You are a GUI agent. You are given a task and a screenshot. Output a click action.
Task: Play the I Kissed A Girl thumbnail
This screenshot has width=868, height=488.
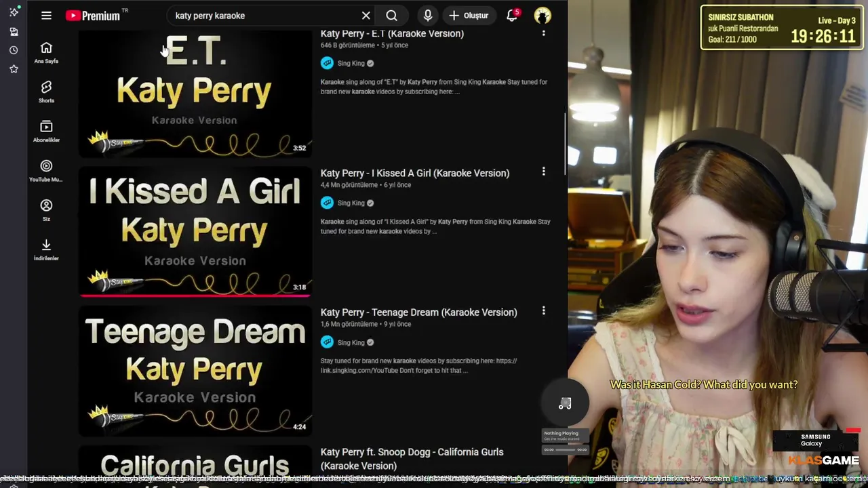195,232
